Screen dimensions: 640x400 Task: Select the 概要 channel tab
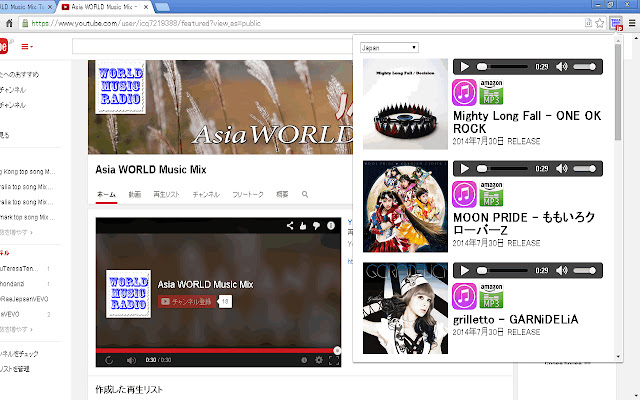pos(282,194)
